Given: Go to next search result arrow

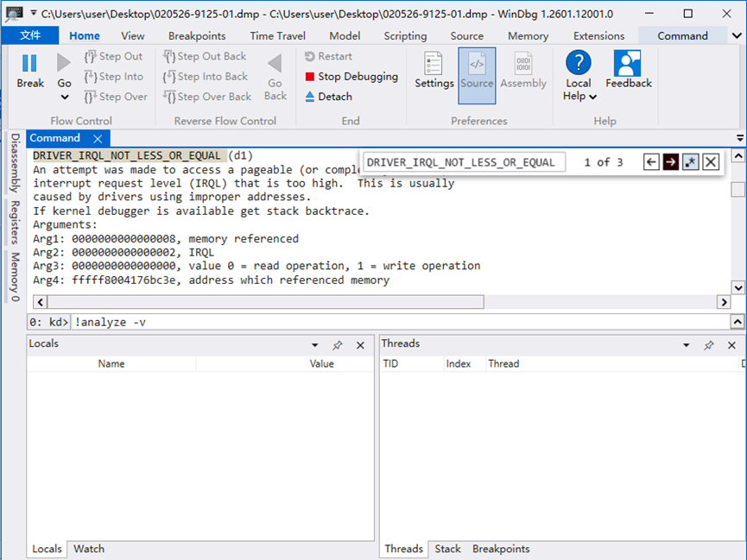Looking at the screenshot, I should pyautogui.click(x=670, y=162).
